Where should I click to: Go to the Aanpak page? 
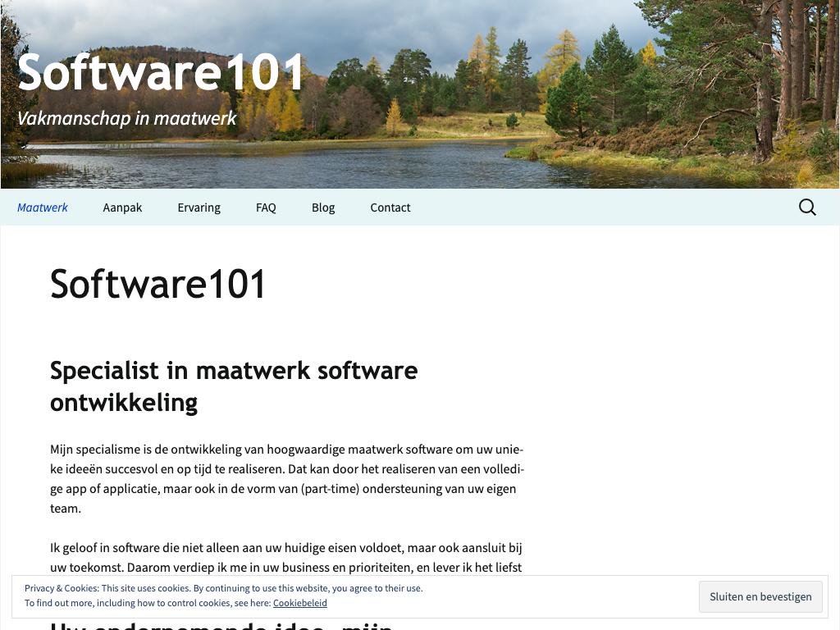122,208
